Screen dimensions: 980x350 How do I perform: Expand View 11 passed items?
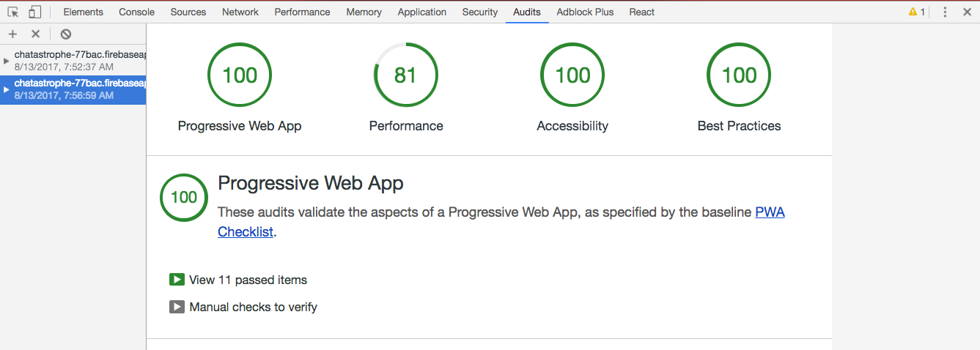[x=238, y=280]
